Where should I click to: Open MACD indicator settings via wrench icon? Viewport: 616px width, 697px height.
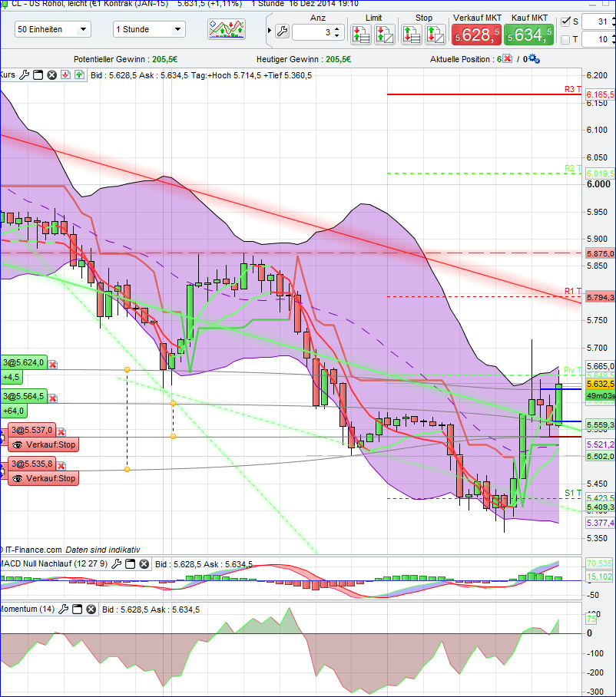pyautogui.click(x=117, y=564)
